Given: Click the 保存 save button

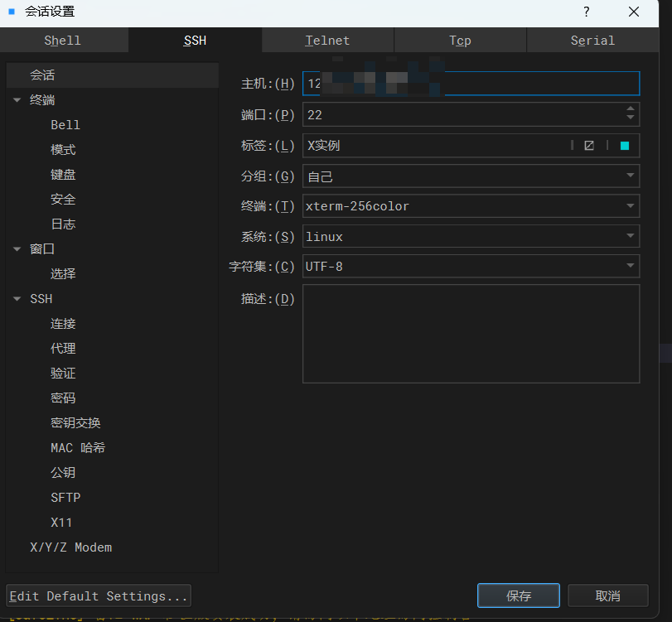Looking at the screenshot, I should (x=519, y=595).
